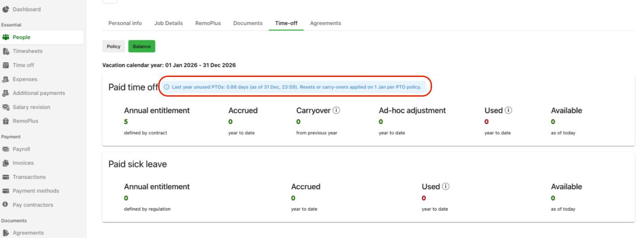Click the Accrued label in Paid sick leave
Screen dimensions: 644x238
pos(306,187)
